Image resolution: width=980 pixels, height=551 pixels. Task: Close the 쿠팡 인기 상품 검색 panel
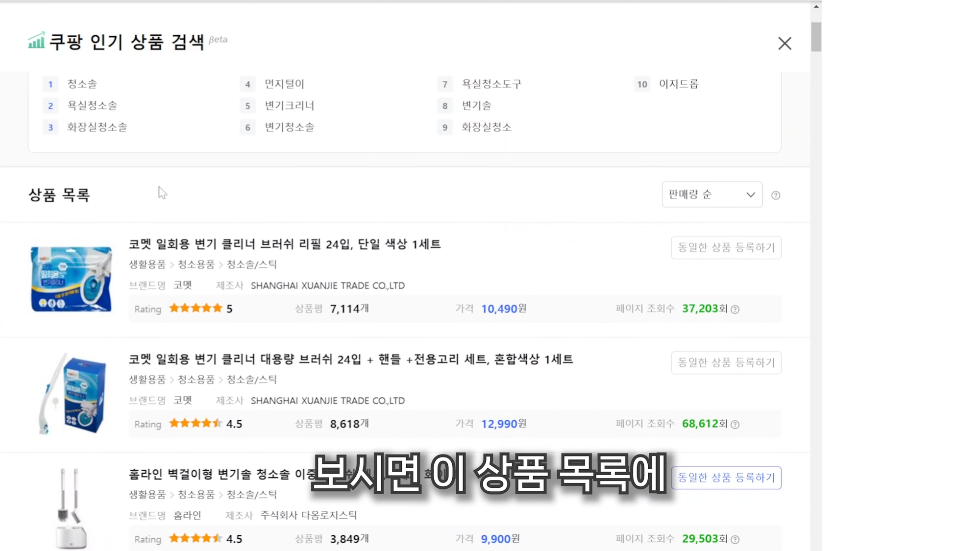point(784,44)
